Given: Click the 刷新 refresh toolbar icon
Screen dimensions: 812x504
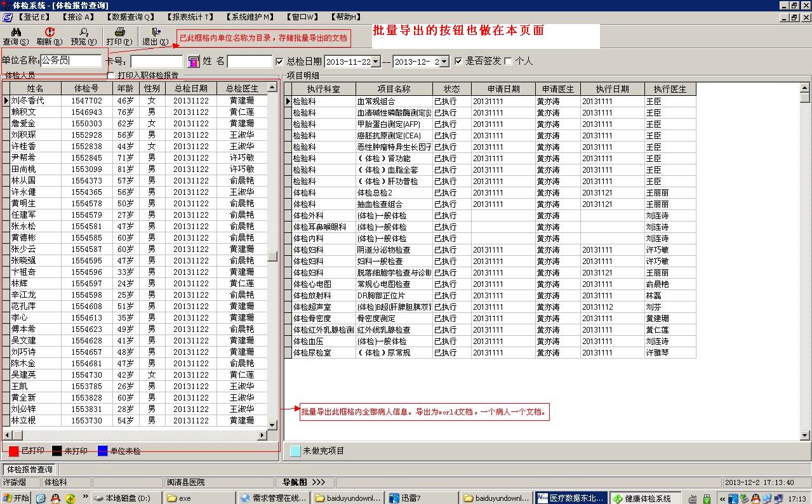Looking at the screenshot, I should 50,32.
